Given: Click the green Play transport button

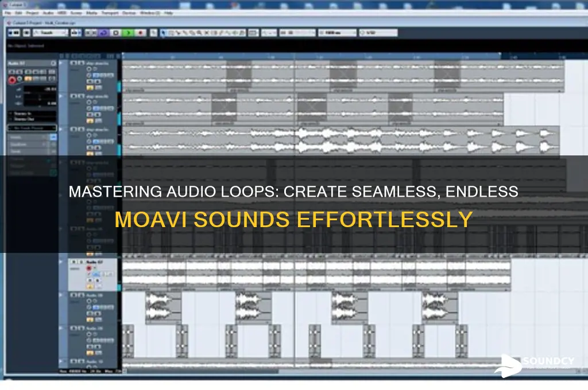Looking at the screenshot, I should click(x=128, y=33).
